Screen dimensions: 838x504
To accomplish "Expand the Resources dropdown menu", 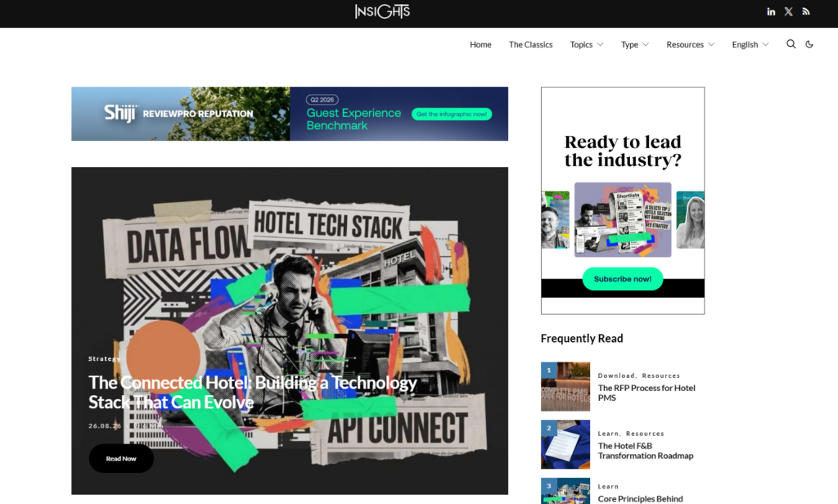I will 690,44.
